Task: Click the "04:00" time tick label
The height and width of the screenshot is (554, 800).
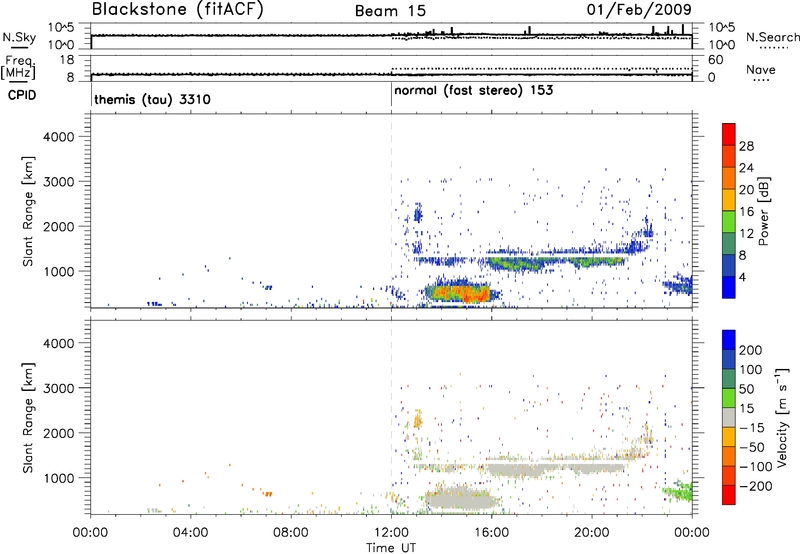Action: point(191,533)
